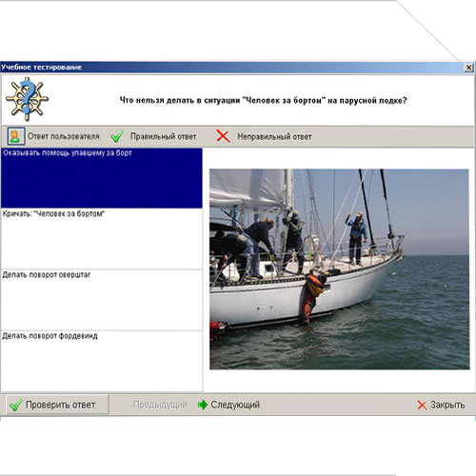
Task: Check the answer with Проверить ответ button
Action: pyautogui.click(x=57, y=405)
